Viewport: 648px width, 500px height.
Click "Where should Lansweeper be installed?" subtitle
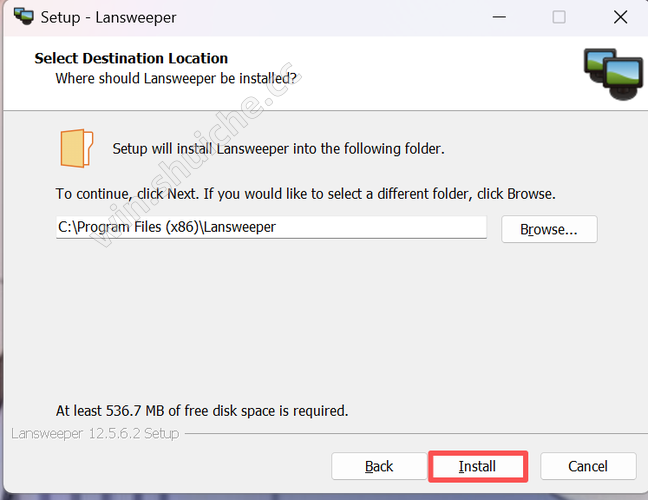[176, 77]
